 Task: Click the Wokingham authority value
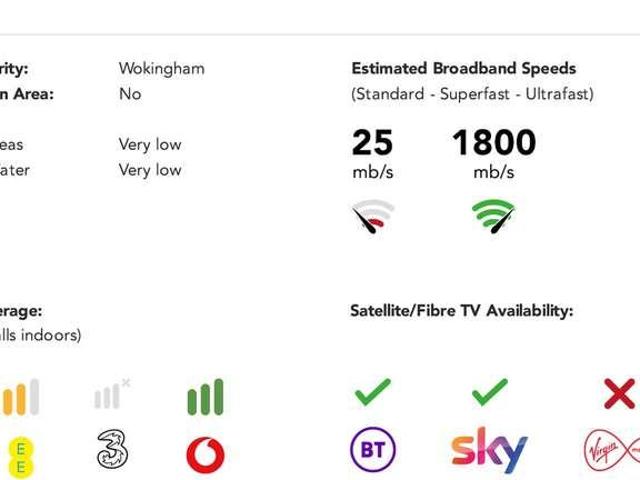[162, 69]
